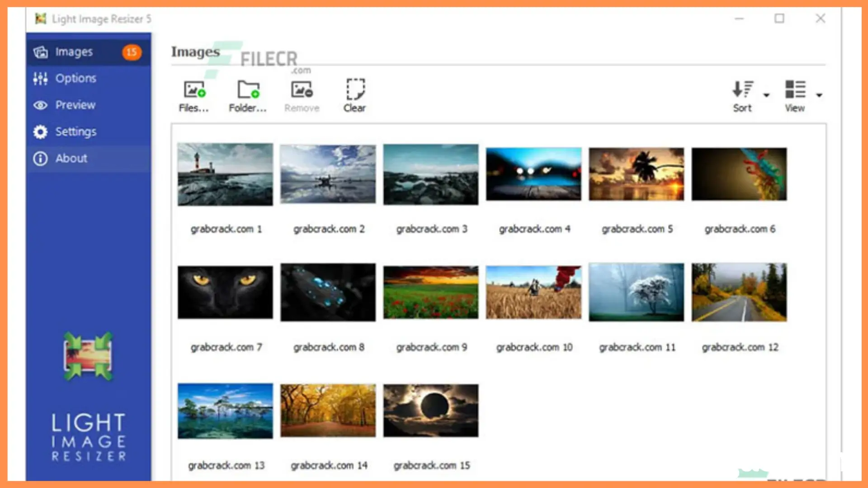The width and height of the screenshot is (868, 488).
Task: Select golden forest thumbnail grabcrack.com 14
Action: pos(328,411)
